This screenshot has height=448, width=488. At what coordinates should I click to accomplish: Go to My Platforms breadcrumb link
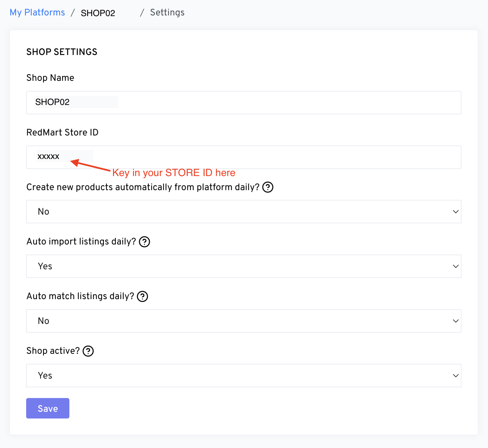coord(37,12)
